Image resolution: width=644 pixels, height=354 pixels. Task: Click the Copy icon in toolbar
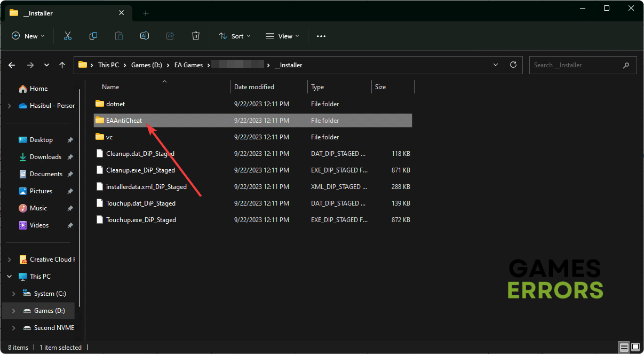point(93,36)
